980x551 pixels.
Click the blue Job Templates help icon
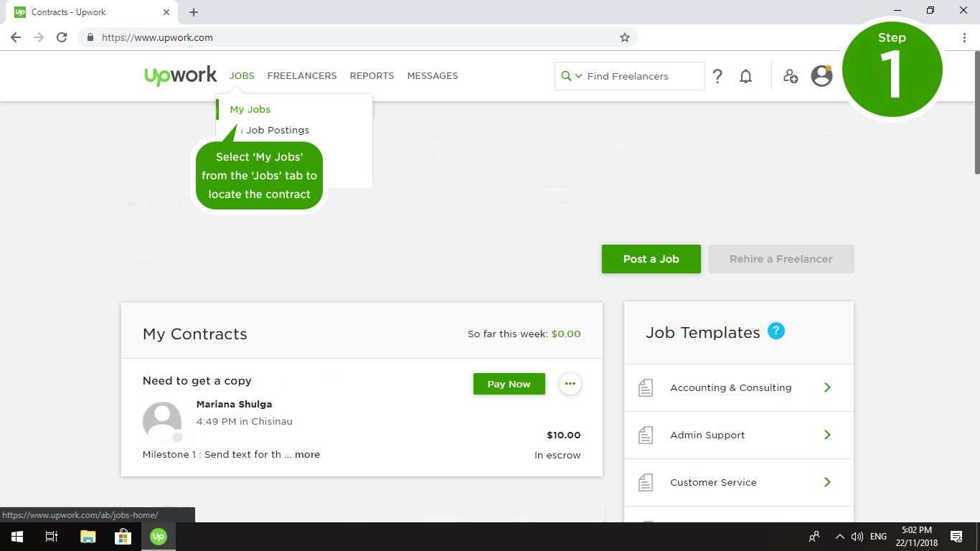coord(776,331)
